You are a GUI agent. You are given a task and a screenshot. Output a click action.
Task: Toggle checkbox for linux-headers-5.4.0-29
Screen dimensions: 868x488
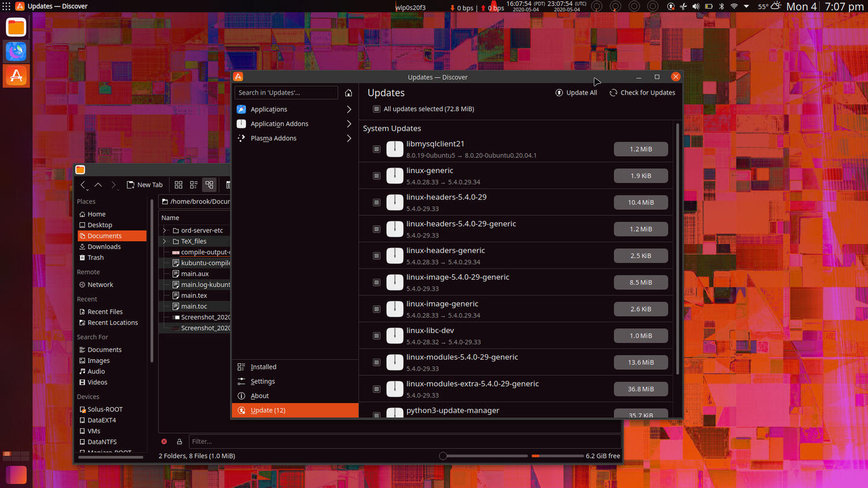(377, 202)
